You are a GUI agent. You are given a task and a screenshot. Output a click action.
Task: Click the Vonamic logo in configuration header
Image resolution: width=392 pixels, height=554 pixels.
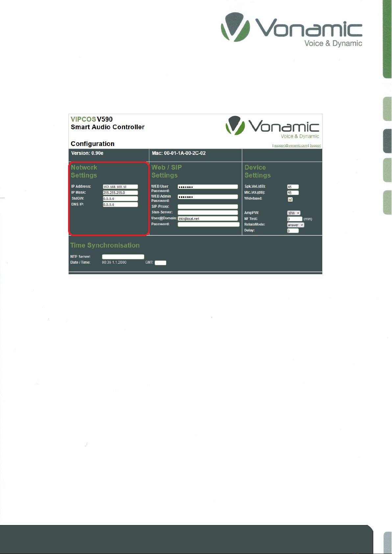click(x=272, y=127)
